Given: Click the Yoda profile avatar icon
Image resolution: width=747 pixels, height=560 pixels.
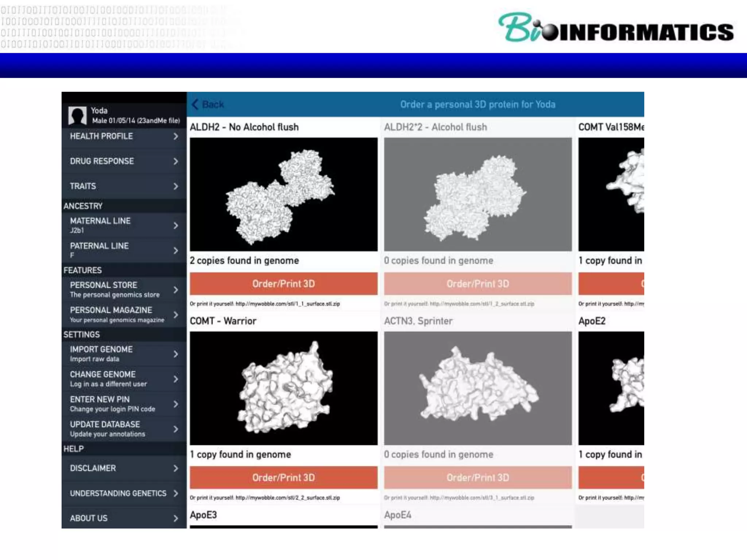Looking at the screenshot, I should click(x=77, y=116).
